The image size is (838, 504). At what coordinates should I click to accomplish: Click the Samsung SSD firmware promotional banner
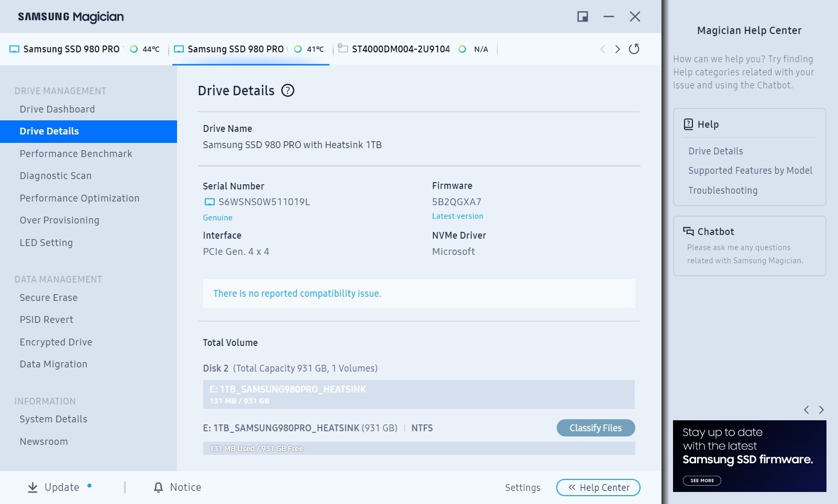(749, 456)
